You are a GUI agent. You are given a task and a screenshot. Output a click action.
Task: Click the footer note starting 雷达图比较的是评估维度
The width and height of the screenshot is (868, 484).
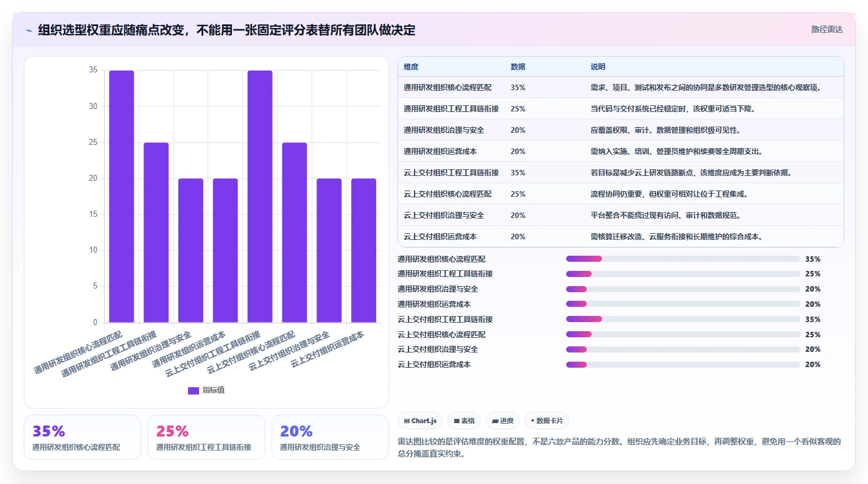618,447
